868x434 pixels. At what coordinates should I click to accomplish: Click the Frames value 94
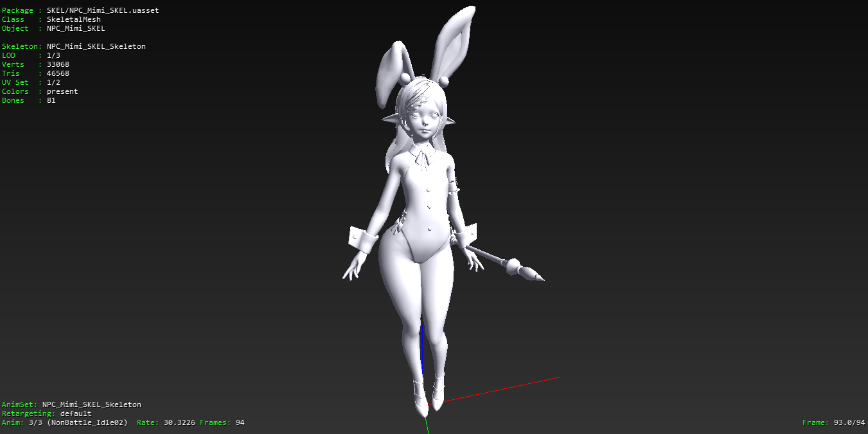(x=240, y=422)
